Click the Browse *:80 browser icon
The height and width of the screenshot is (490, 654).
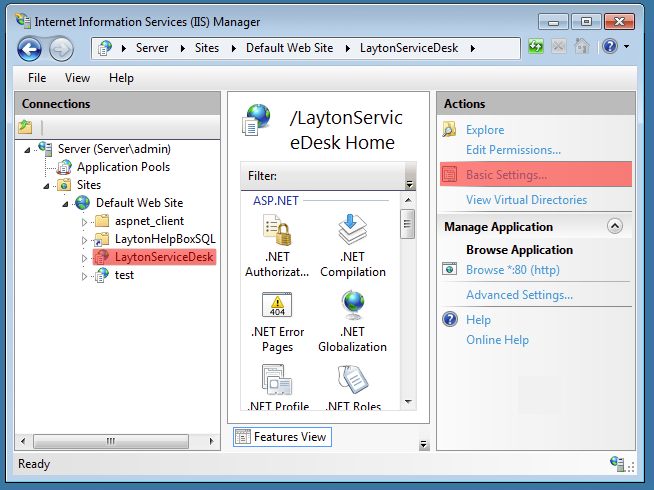[450, 269]
